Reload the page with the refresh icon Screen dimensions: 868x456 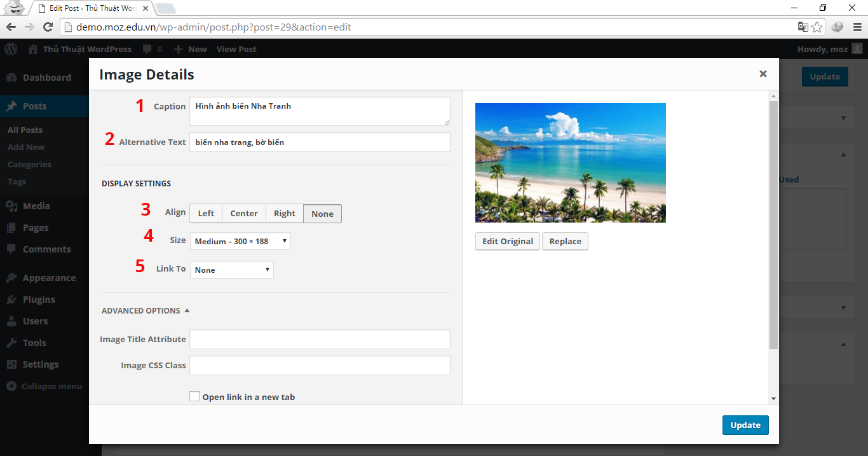pos(48,27)
